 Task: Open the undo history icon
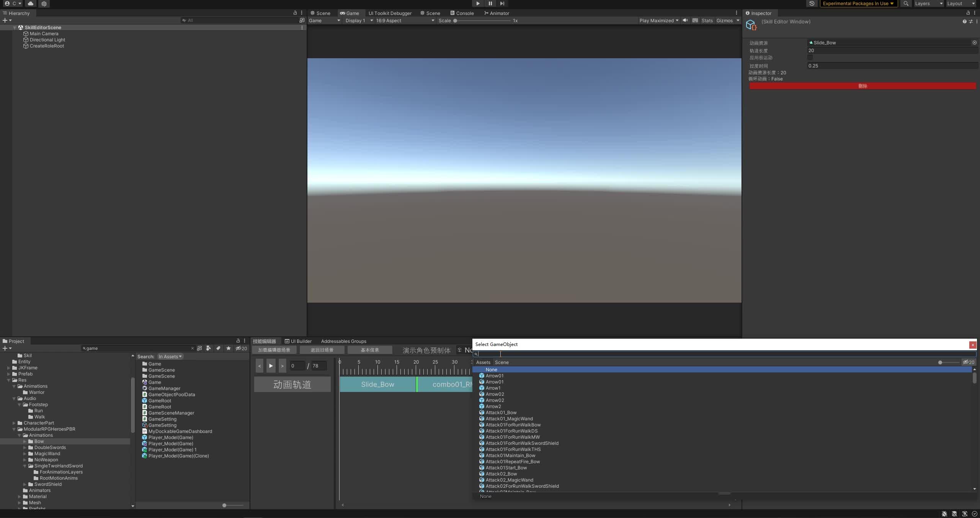[x=812, y=3]
